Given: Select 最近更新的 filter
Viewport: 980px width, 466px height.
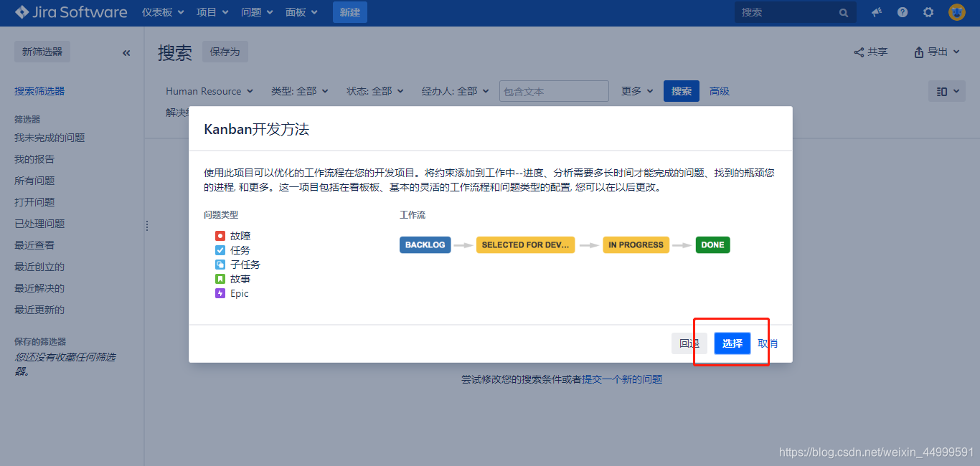Looking at the screenshot, I should pyautogui.click(x=39, y=310).
